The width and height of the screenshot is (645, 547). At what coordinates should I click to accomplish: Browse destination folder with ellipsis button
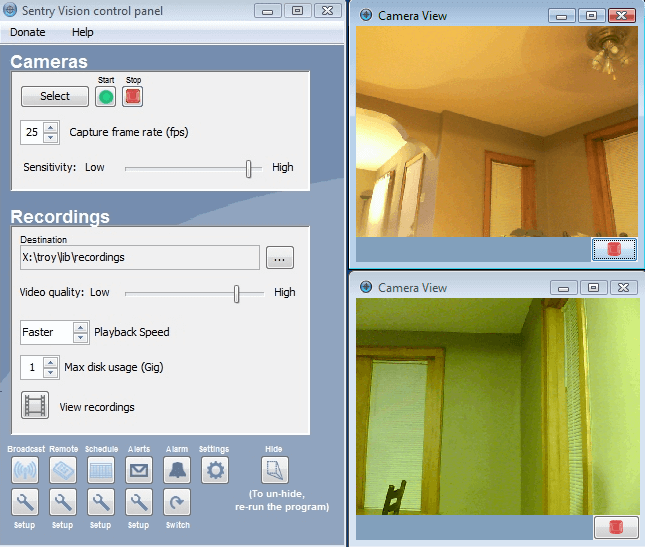tap(279, 258)
